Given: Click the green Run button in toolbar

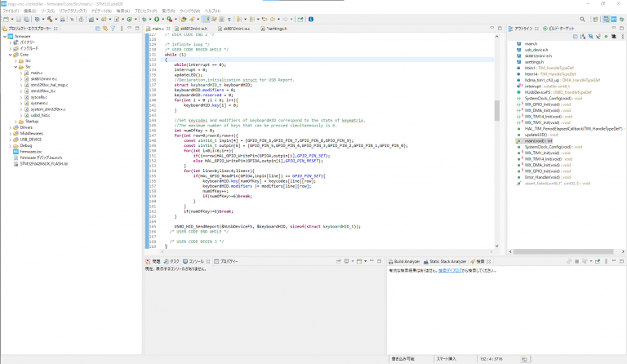Looking at the screenshot, I should pos(155,18).
